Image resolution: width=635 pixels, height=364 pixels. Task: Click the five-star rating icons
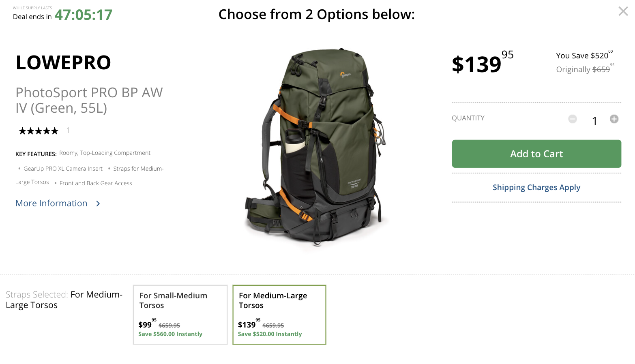coord(39,131)
